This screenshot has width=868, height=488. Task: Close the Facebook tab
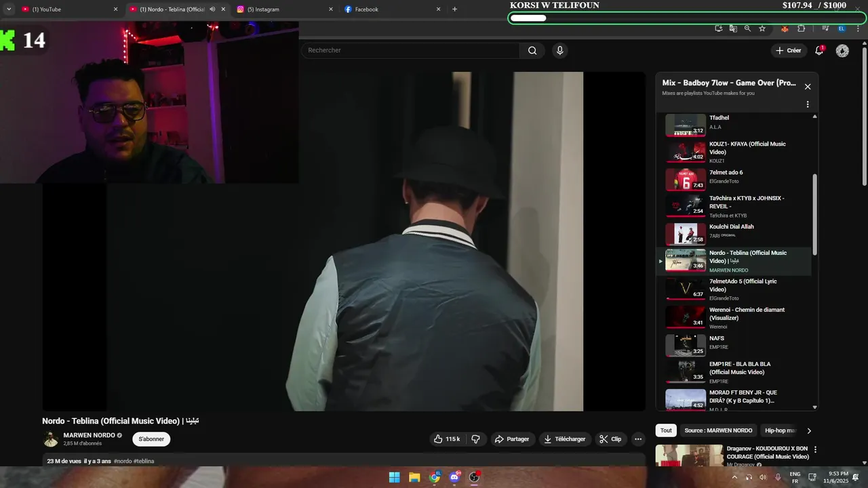pyautogui.click(x=438, y=9)
